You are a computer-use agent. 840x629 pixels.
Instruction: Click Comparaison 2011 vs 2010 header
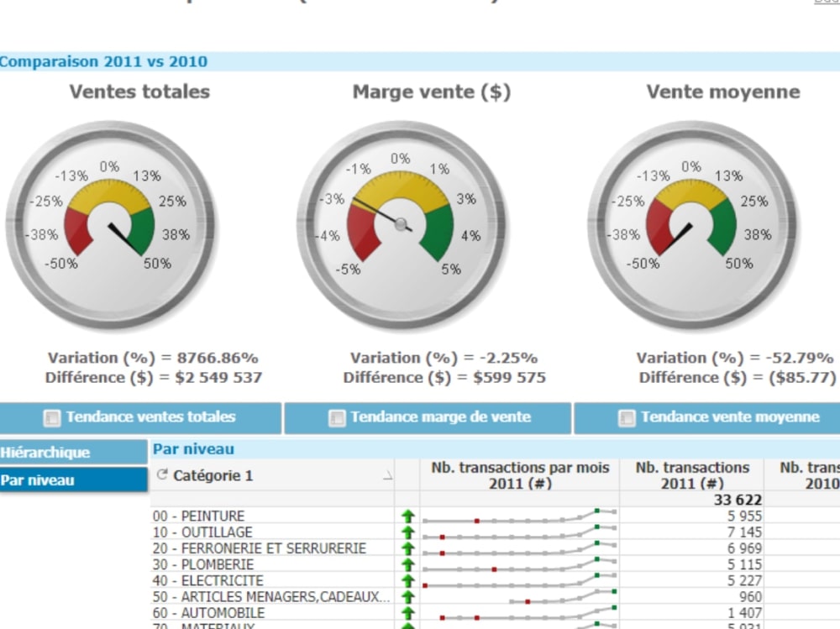(103, 61)
